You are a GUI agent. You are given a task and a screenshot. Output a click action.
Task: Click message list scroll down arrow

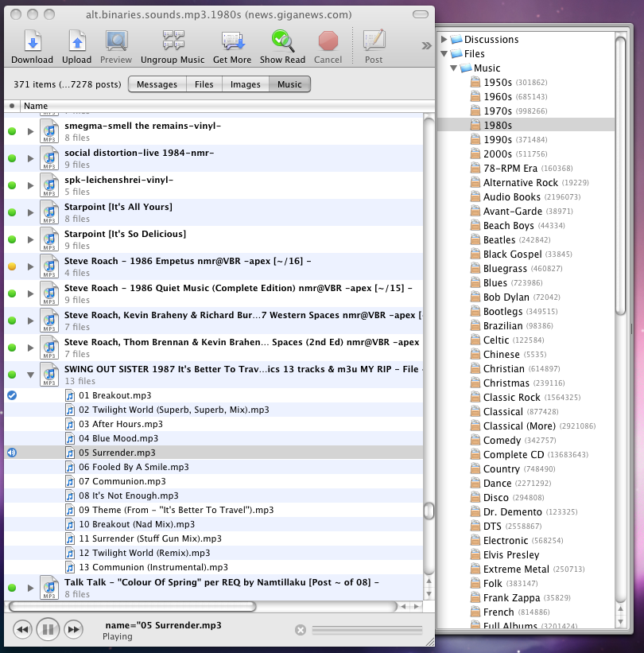(x=429, y=594)
